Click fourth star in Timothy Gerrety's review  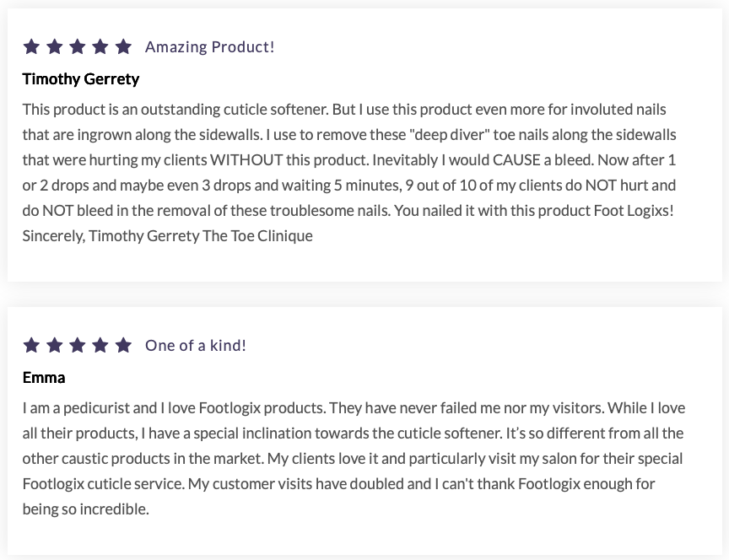tap(100, 46)
